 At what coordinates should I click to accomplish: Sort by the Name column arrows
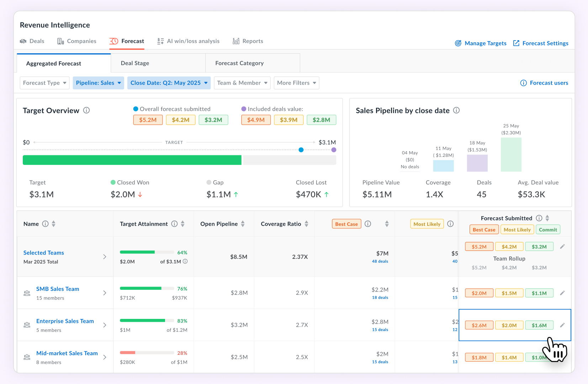pos(54,224)
